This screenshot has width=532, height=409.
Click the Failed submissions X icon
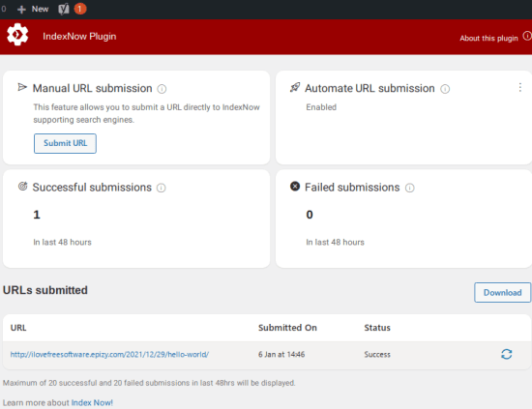pos(295,187)
